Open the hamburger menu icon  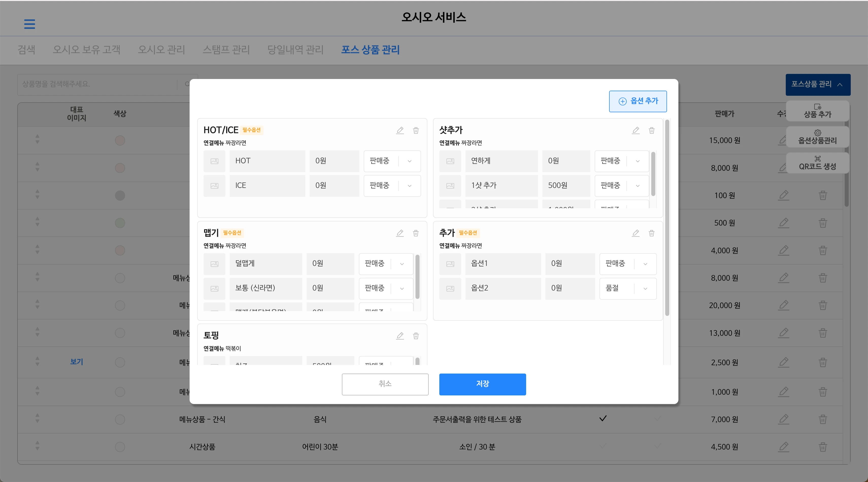pos(30,24)
